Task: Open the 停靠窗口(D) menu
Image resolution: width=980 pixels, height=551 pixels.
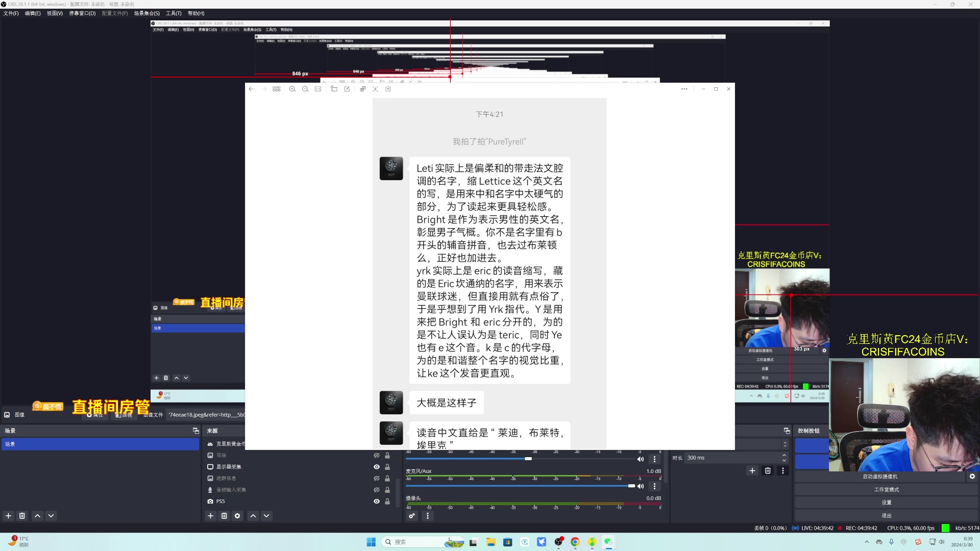Action: 82,13
